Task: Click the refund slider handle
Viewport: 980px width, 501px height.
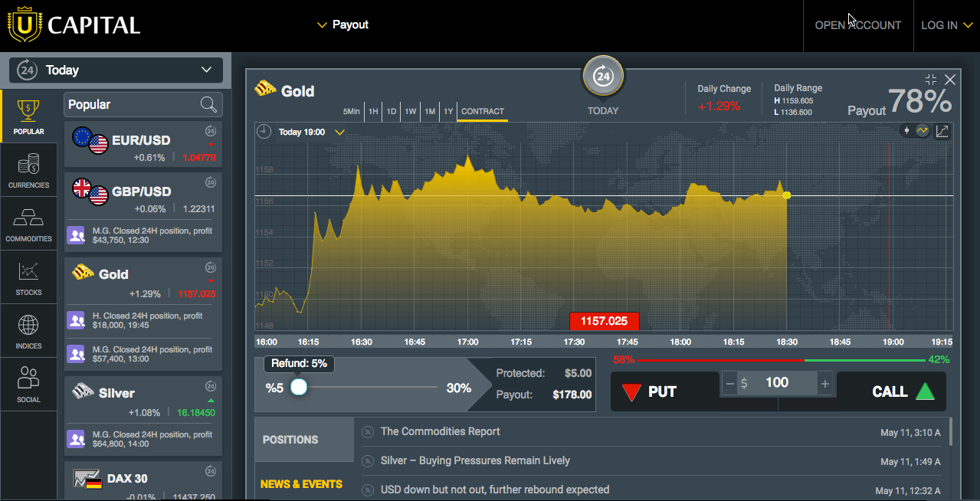Action: [299, 388]
